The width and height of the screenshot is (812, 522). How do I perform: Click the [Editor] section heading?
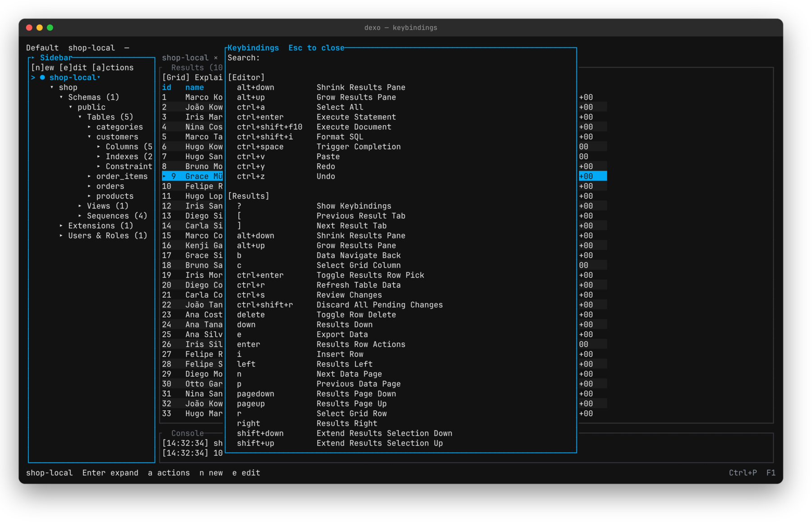coord(246,78)
